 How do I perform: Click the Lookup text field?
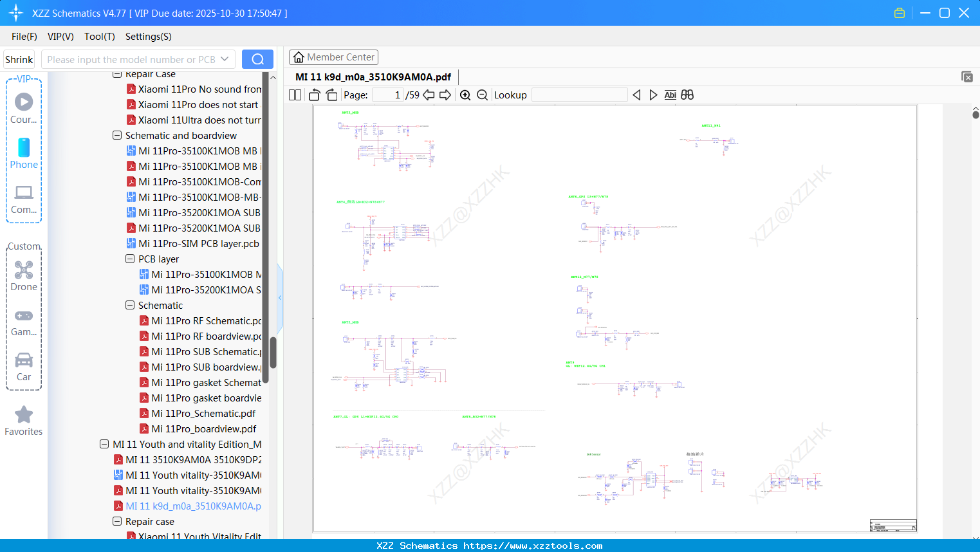pos(580,95)
